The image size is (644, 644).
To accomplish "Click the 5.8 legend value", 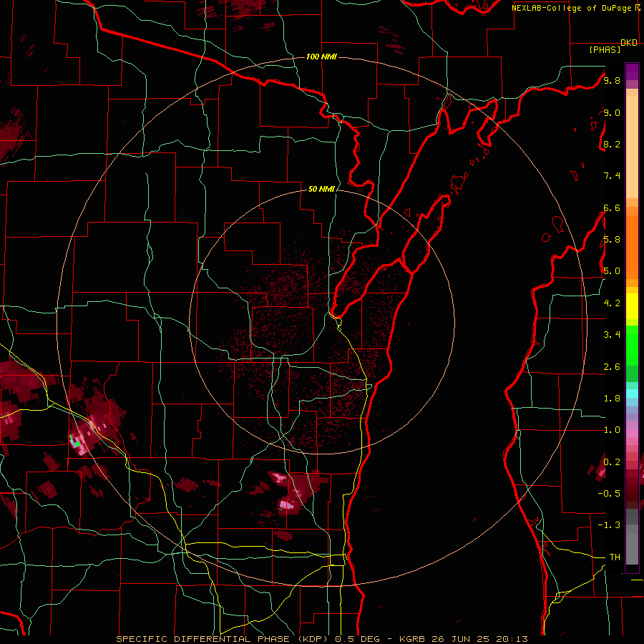I will 612,240.
